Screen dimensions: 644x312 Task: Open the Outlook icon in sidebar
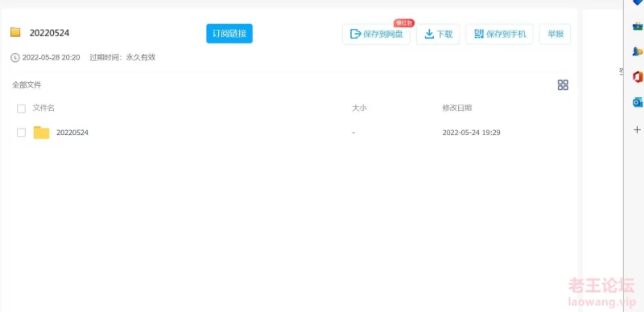[637, 103]
